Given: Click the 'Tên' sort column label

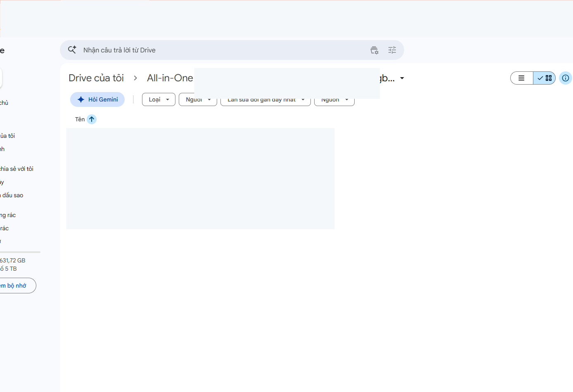Looking at the screenshot, I should coord(80,119).
